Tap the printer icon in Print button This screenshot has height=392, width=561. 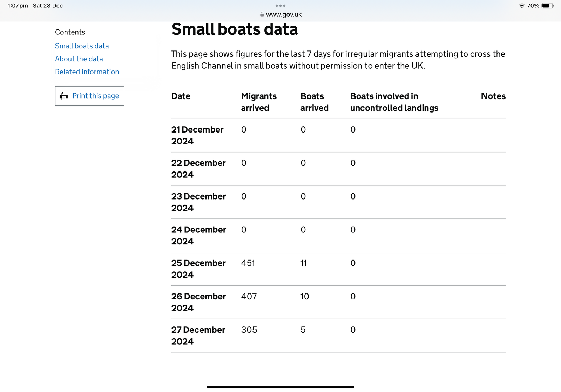coord(64,96)
